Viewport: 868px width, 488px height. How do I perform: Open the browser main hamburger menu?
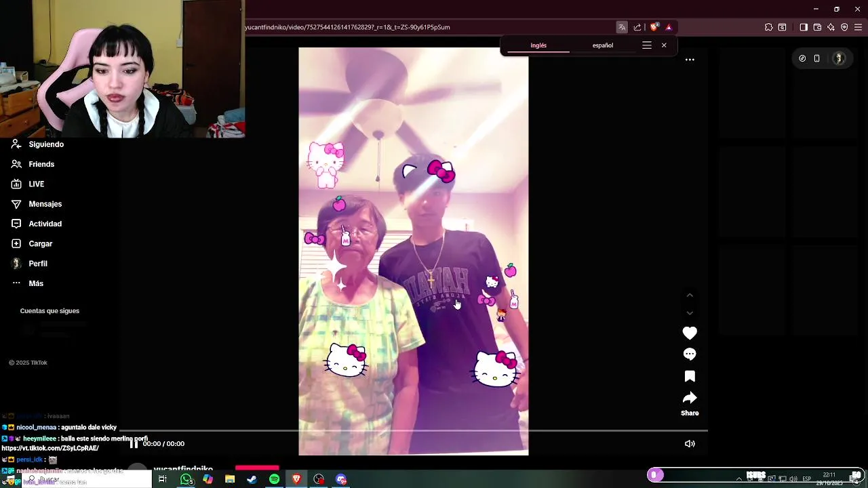pyautogui.click(x=859, y=27)
